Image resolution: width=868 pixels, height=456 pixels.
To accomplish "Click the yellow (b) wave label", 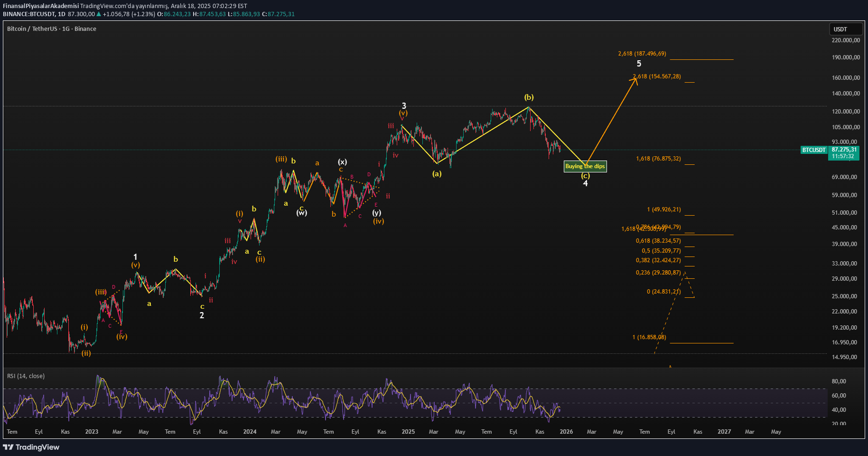I will pos(529,97).
